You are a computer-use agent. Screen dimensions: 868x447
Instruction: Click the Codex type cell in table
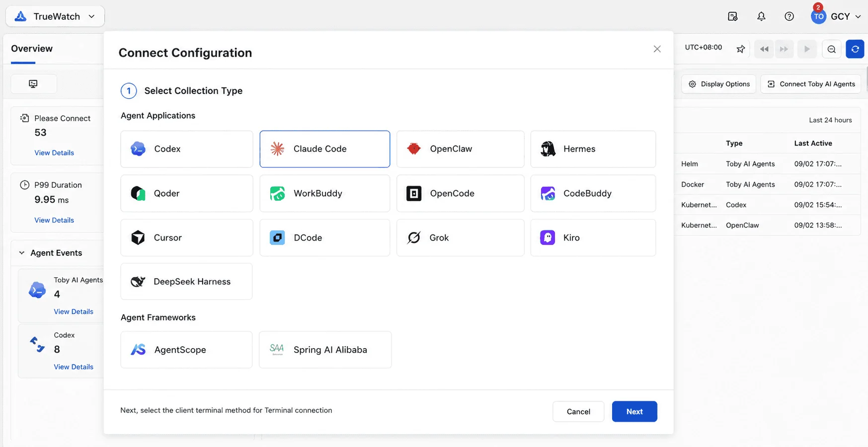point(736,205)
